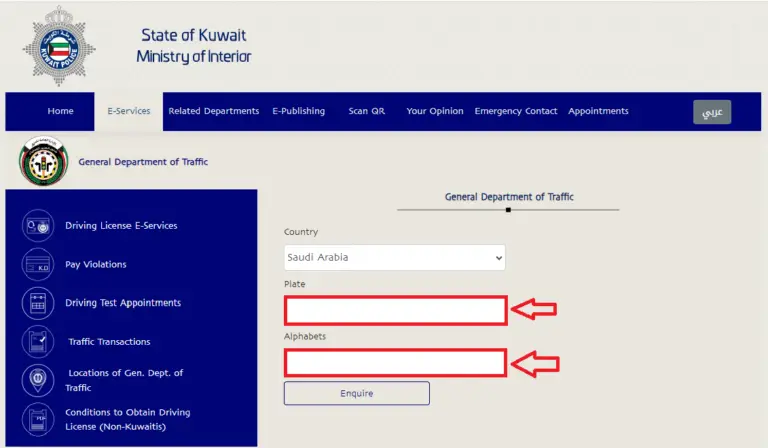
Task: Open the Traffic Transactions document icon
Action: [38, 341]
